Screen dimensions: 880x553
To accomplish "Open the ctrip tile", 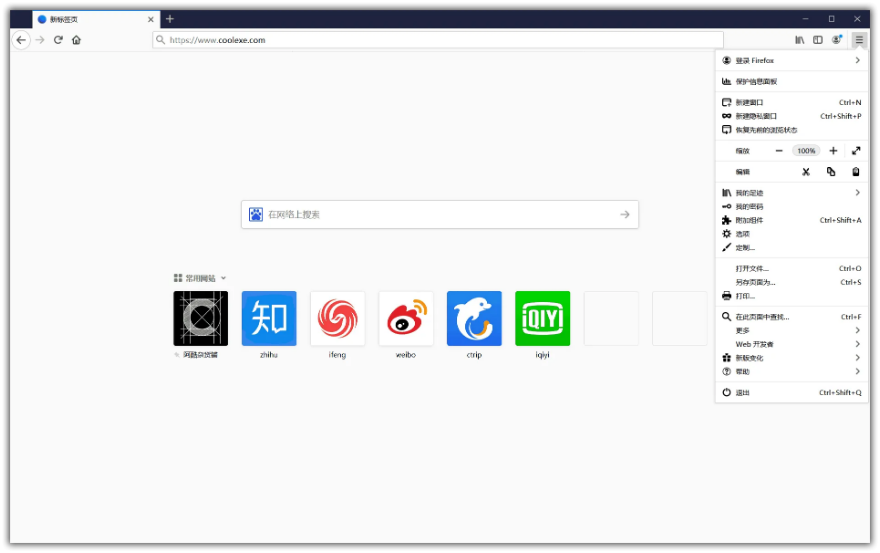I will tap(474, 318).
